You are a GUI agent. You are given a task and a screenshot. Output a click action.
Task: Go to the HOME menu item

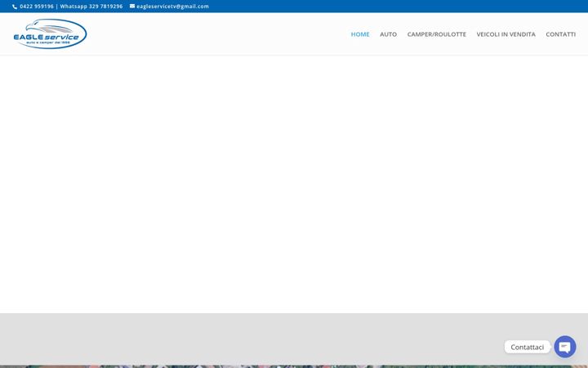360,34
